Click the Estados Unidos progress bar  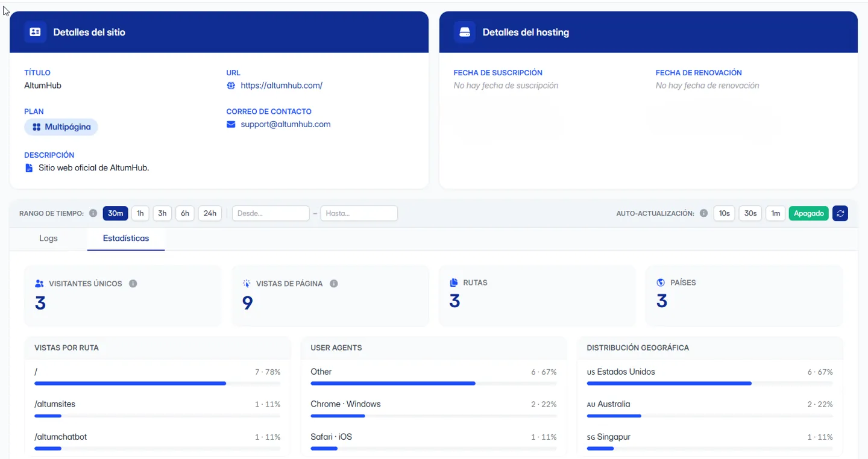tap(710, 383)
